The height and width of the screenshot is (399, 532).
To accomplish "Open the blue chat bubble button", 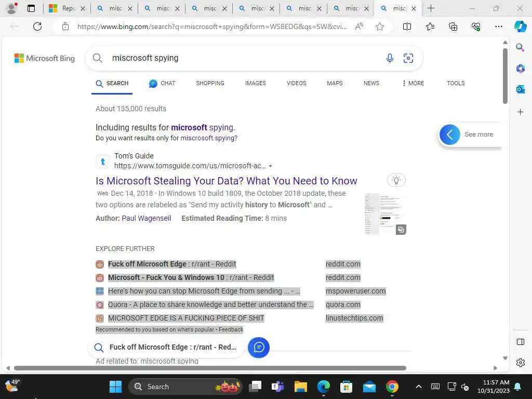I will pos(259,348).
